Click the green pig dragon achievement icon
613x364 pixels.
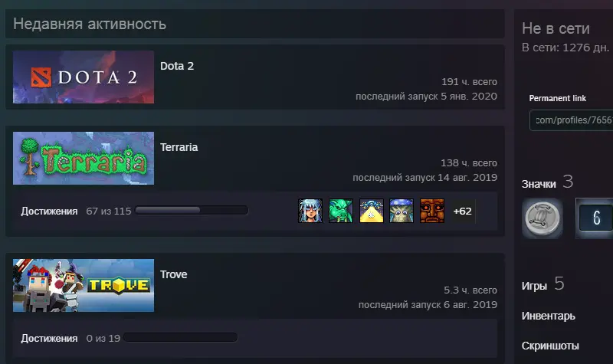pos(340,211)
